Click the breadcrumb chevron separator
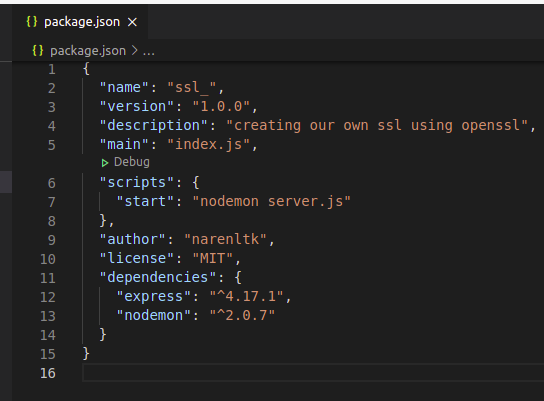Screen dimensions: 544x401 point(134,51)
